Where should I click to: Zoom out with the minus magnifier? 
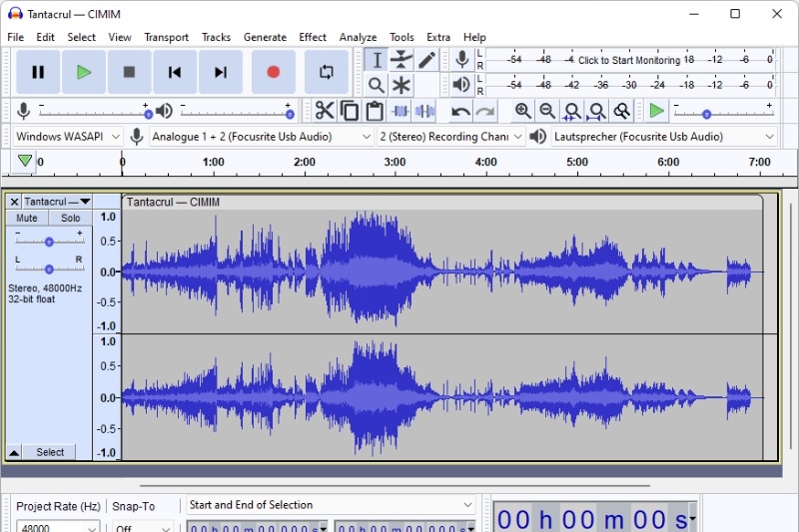pyautogui.click(x=547, y=111)
